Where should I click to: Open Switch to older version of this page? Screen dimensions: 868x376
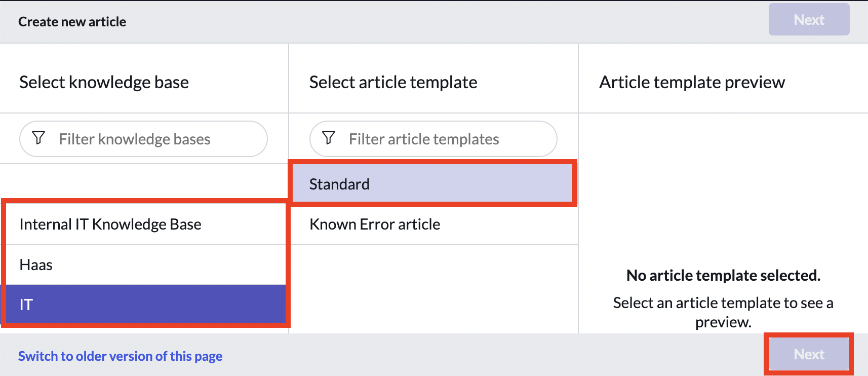point(120,356)
